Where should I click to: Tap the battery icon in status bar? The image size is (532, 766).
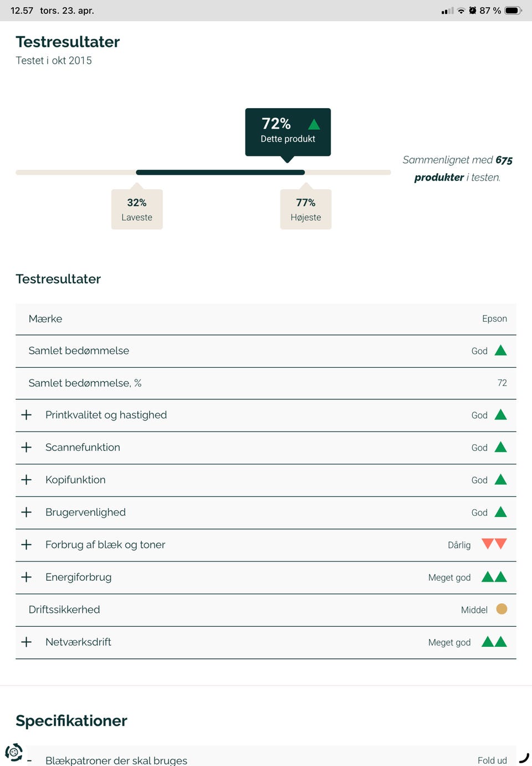tap(513, 11)
